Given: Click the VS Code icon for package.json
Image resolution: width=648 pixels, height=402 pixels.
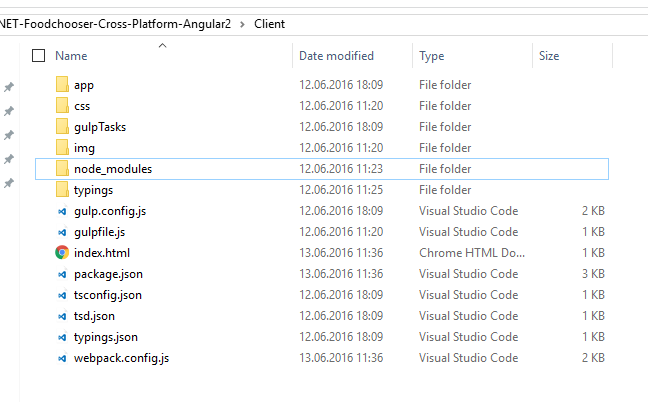Looking at the screenshot, I should [62, 274].
